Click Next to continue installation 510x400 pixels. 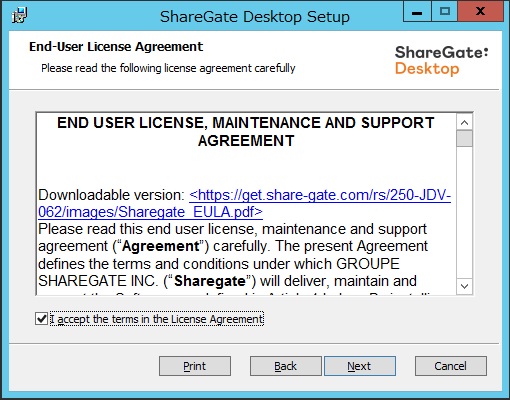pyautogui.click(x=360, y=366)
